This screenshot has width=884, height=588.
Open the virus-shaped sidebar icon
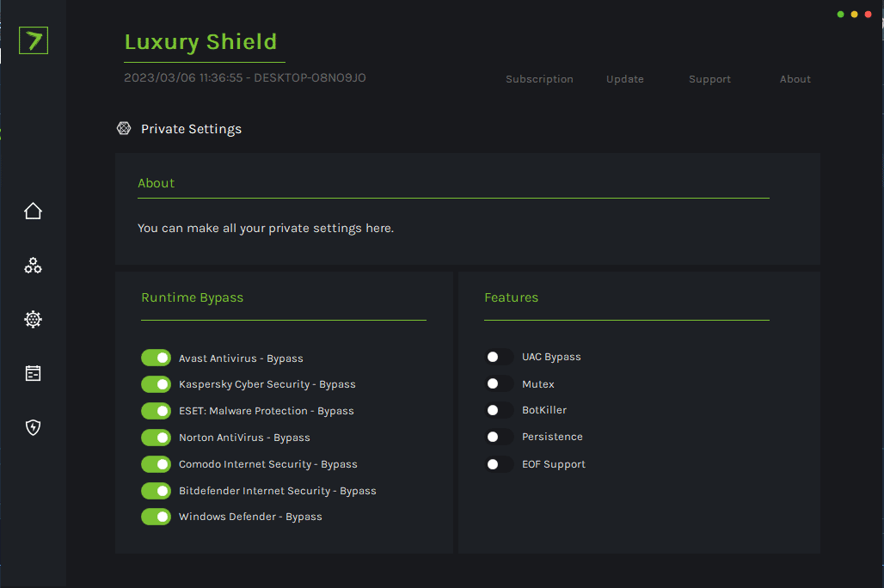click(34, 319)
